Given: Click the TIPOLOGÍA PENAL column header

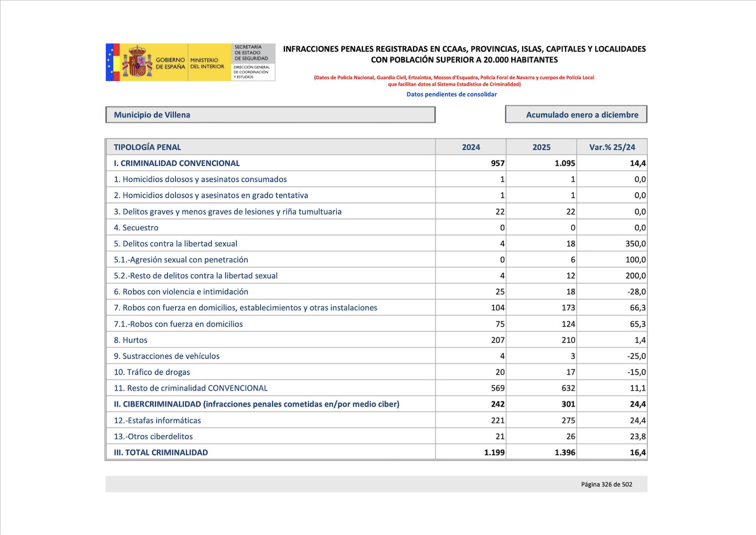Looking at the screenshot, I should (x=147, y=147).
